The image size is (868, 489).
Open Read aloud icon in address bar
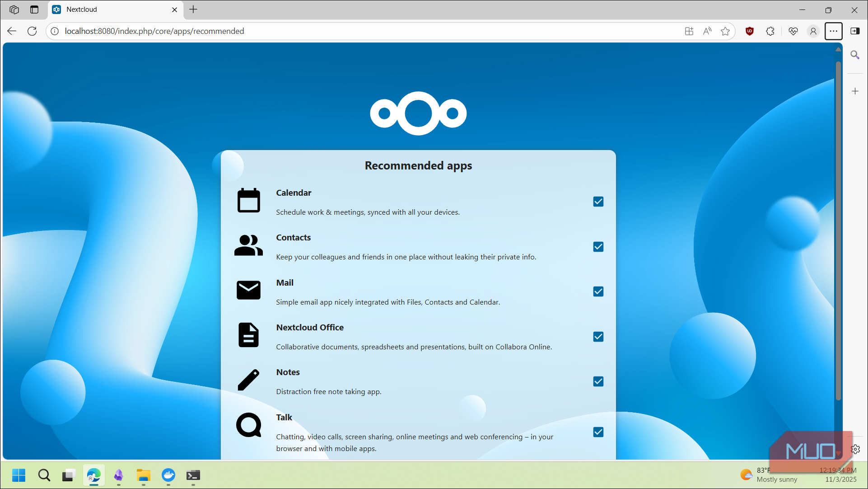click(707, 31)
